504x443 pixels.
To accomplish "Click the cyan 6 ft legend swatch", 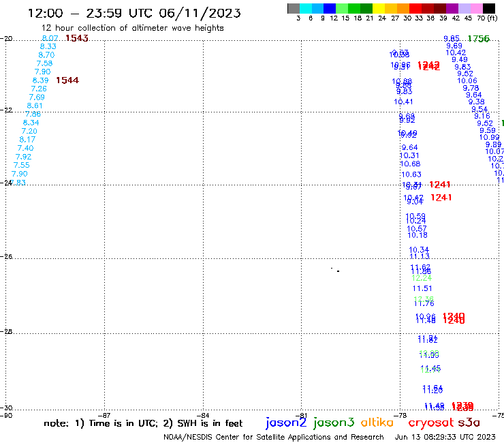I will (306, 8).
